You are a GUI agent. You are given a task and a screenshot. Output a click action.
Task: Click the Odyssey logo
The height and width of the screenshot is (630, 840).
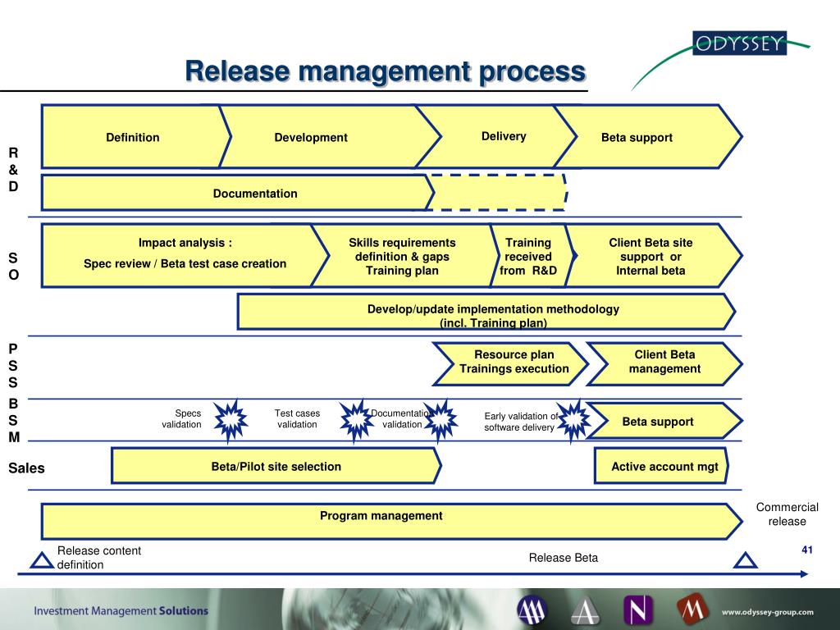pos(739,43)
